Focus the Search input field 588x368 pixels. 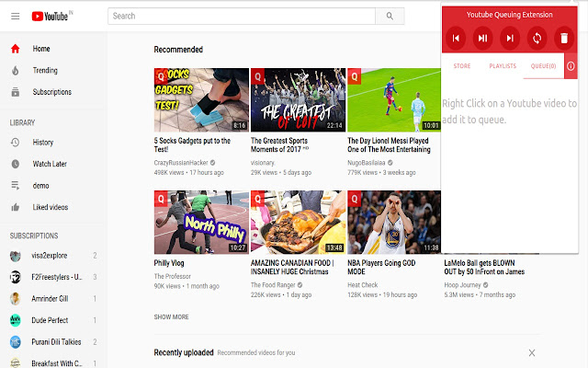242,17
